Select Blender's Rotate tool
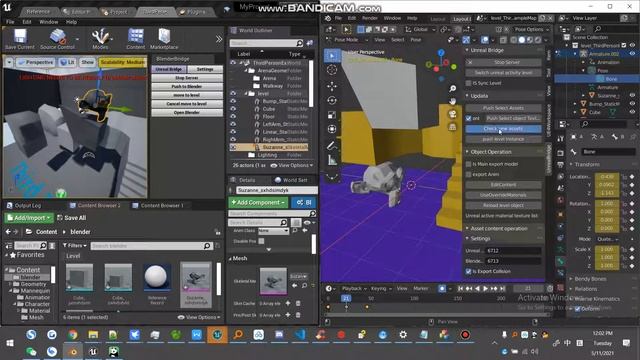 click(332, 100)
